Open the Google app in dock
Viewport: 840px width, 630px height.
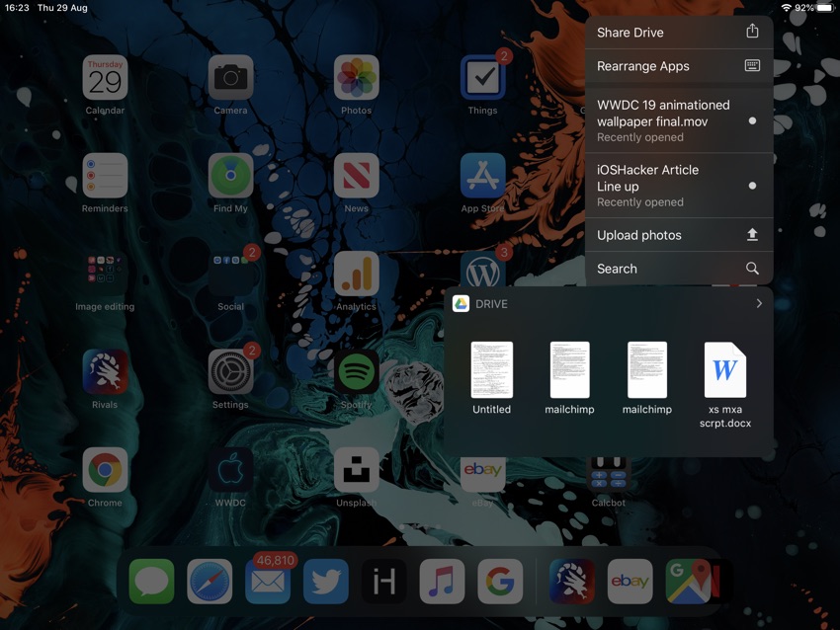click(500, 582)
